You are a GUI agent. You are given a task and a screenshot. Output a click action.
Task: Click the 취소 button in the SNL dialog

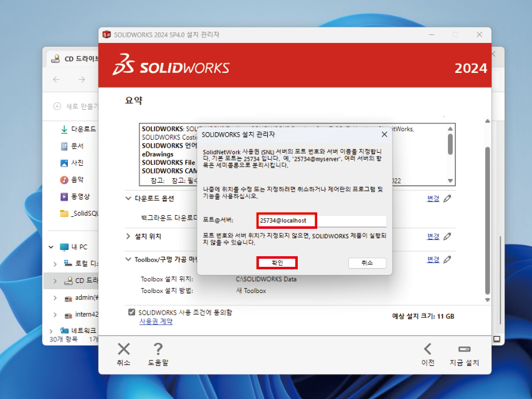[x=367, y=263]
